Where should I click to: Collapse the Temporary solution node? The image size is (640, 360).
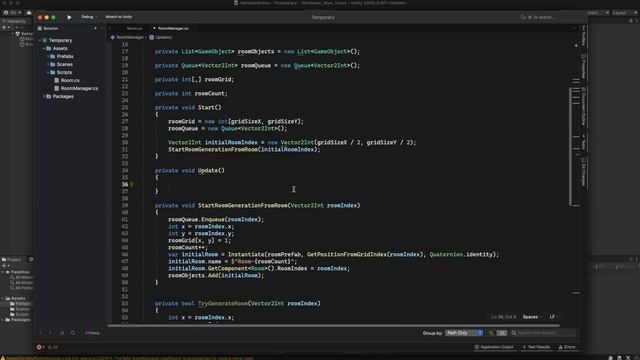pyautogui.click(x=40, y=40)
